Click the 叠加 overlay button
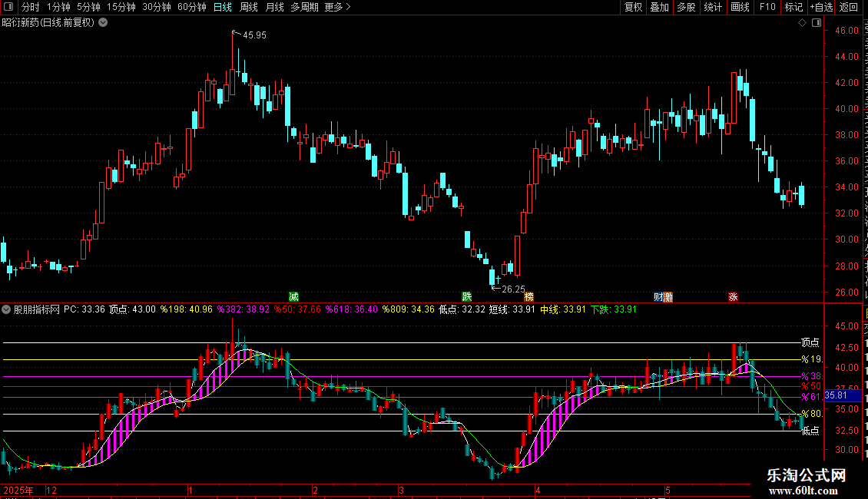This screenshot has height=499, width=868. pyautogui.click(x=660, y=7)
